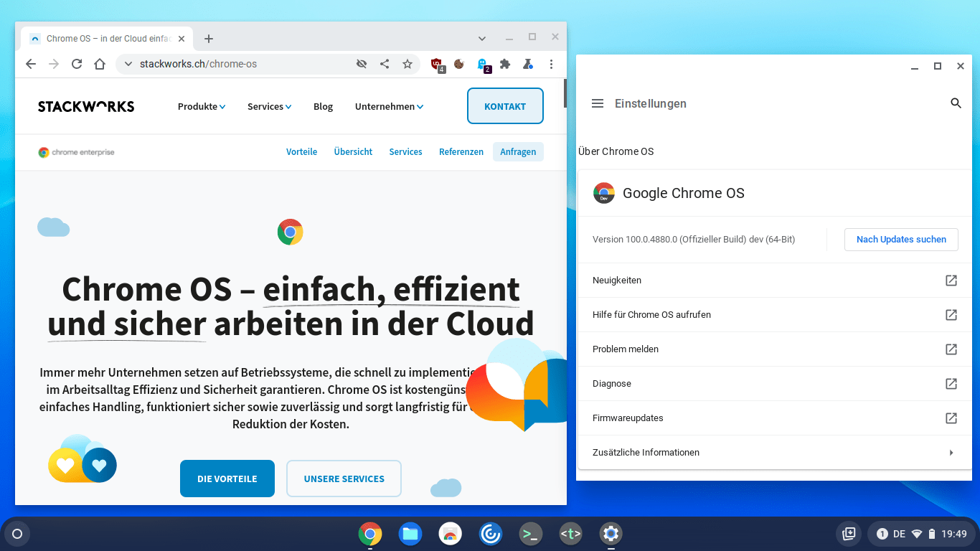The image size is (980, 551).
Task: Open the Extensions puzzle-piece menu
Action: [505, 64]
